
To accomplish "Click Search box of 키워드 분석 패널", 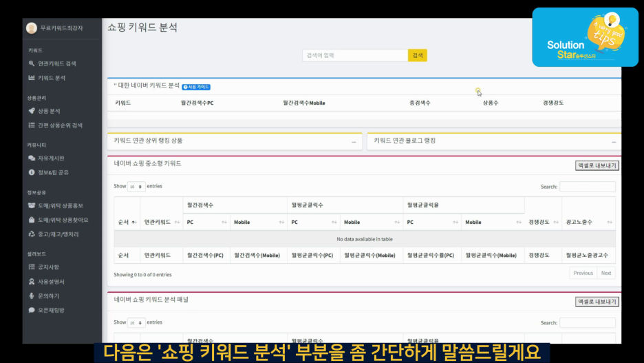I will point(588,323).
